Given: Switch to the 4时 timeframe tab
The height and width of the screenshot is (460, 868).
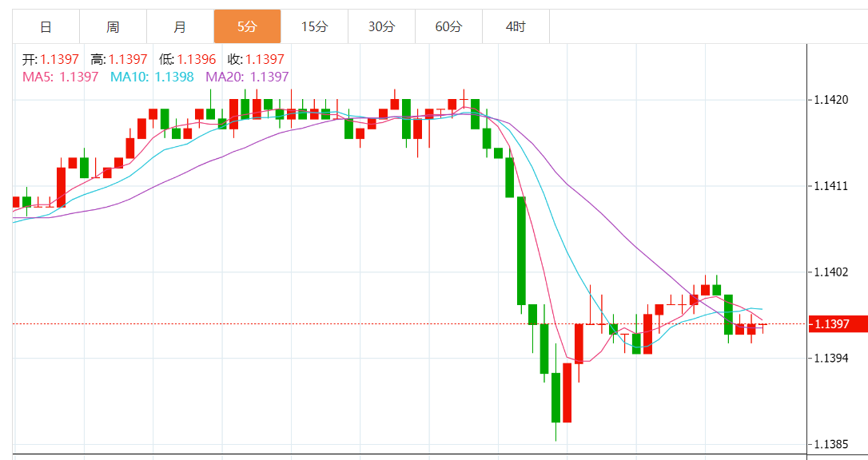Looking at the screenshot, I should [x=516, y=26].
